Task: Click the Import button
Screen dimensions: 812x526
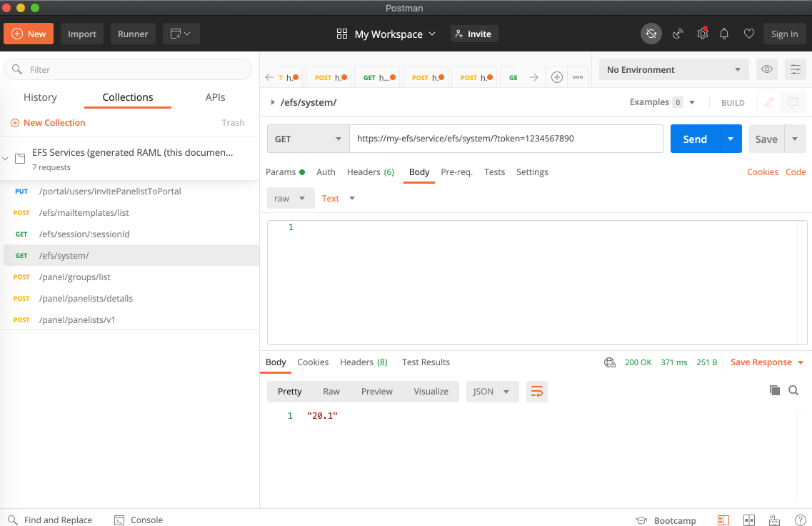Action: tap(82, 34)
